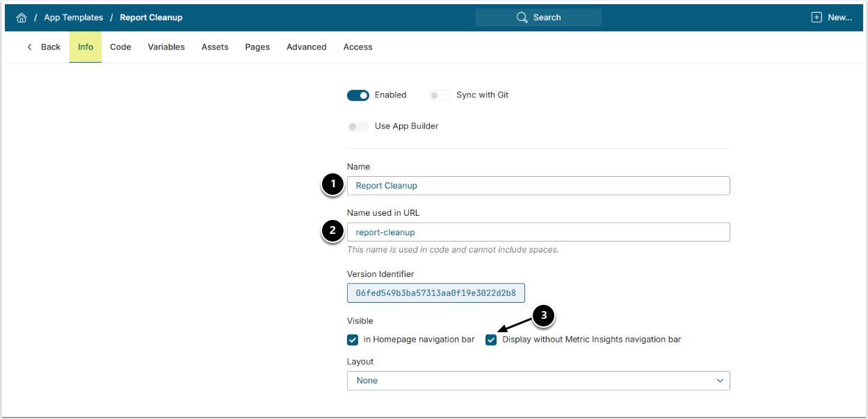
Task: Toggle the Use App Builder switch
Action: (358, 127)
